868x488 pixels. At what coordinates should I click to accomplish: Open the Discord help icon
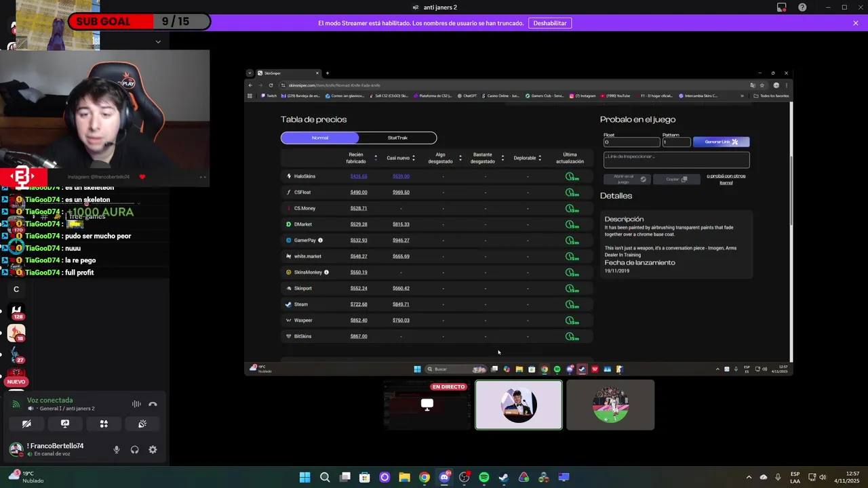[803, 7]
